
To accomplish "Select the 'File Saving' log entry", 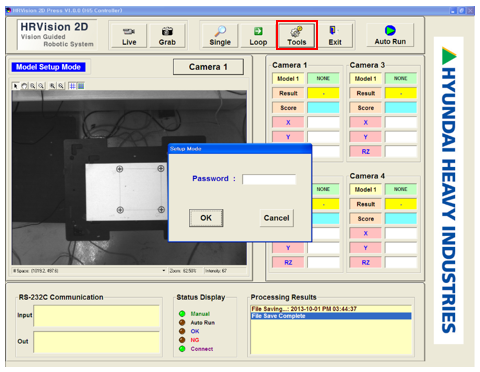I will coord(331,309).
